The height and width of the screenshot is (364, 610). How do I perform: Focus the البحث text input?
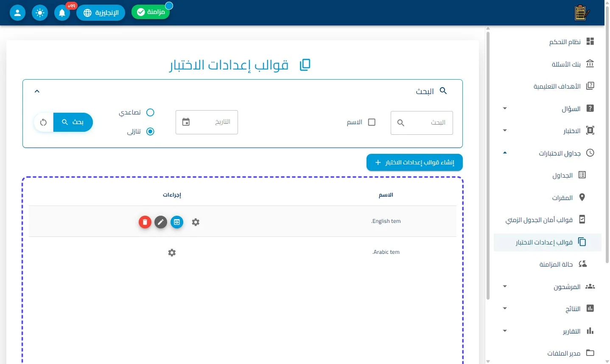[x=422, y=123]
